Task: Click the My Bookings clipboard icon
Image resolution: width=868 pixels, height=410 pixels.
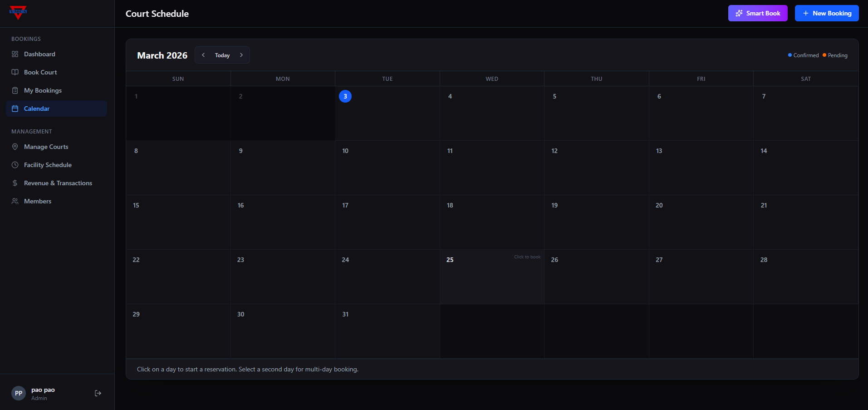Action: pyautogui.click(x=15, y=90)
